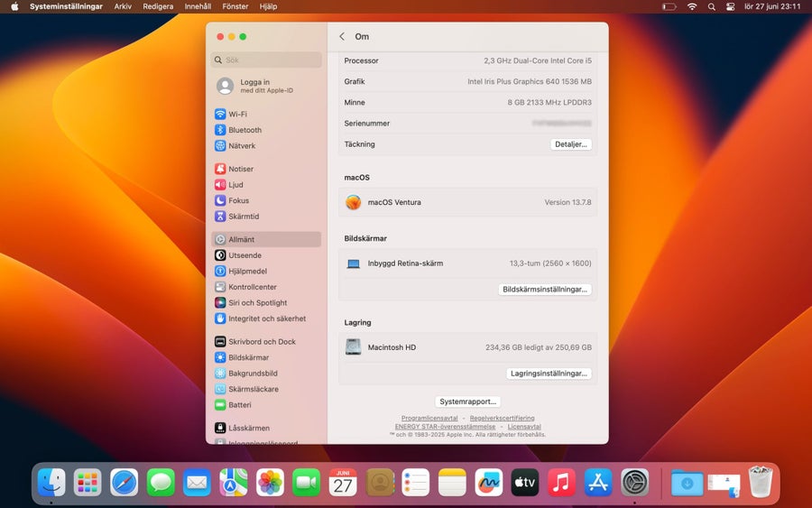
Task: Open the Innehåll menu
Action: point(198,6)
